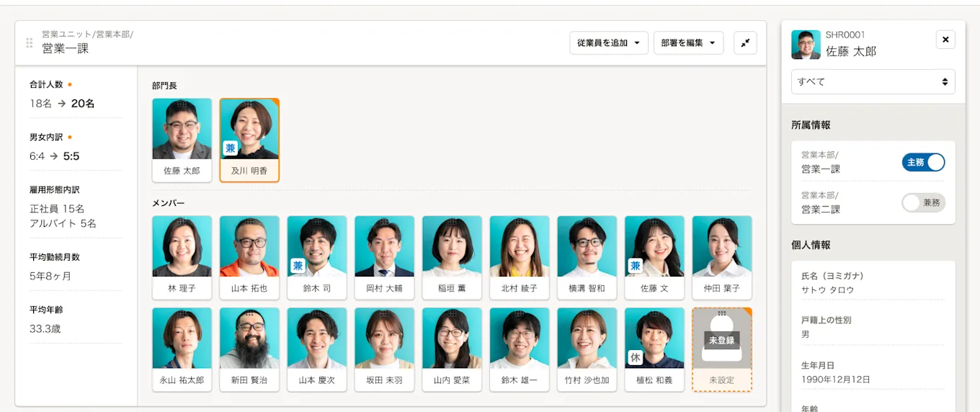Select member card 稲垣 薫
Screen dimensions: 980x412
pyautogui.click(x=453, y=258)
